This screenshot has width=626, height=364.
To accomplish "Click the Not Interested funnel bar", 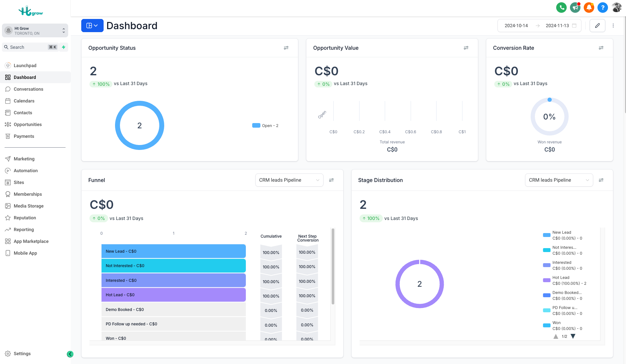I will tap(173, 266).
